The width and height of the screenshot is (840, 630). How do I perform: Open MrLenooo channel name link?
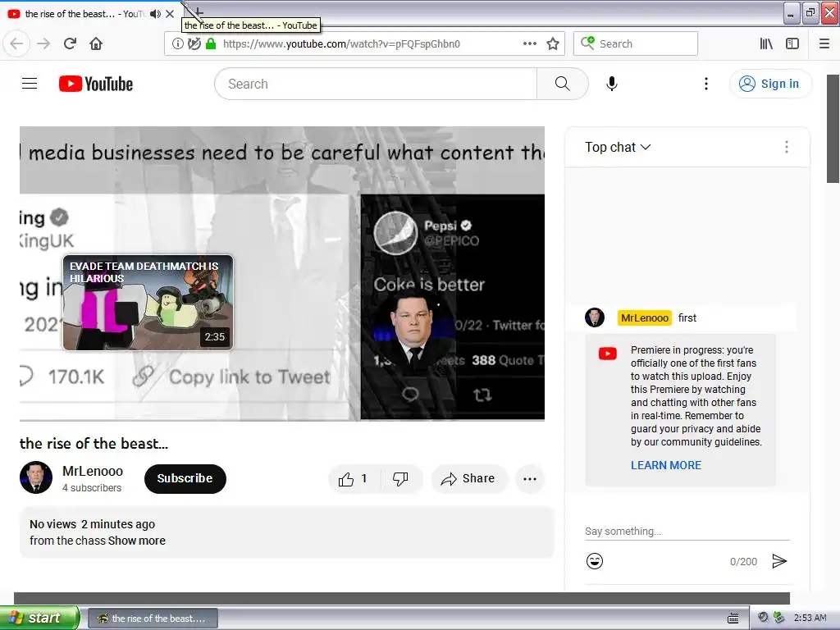tap(92, 471)
